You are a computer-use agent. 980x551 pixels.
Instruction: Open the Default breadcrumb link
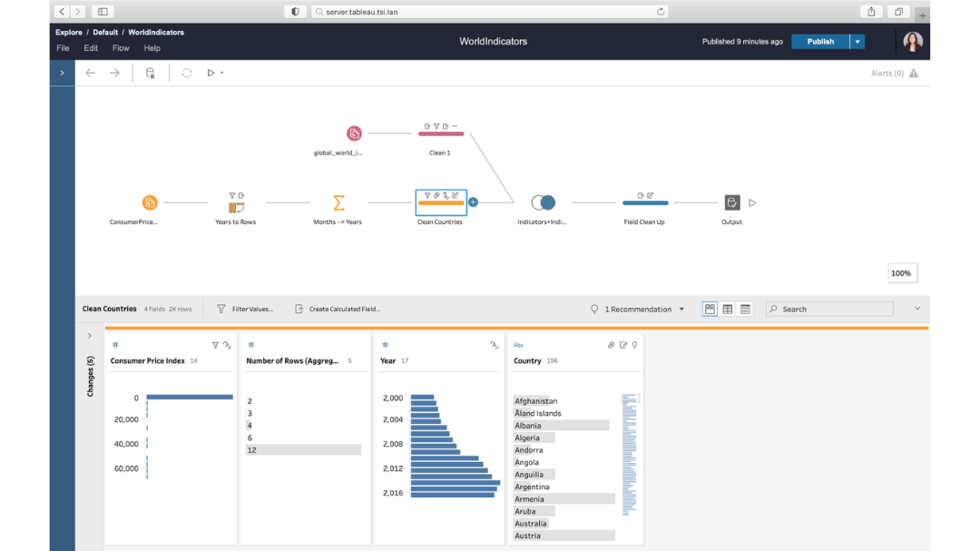[105, 32]
